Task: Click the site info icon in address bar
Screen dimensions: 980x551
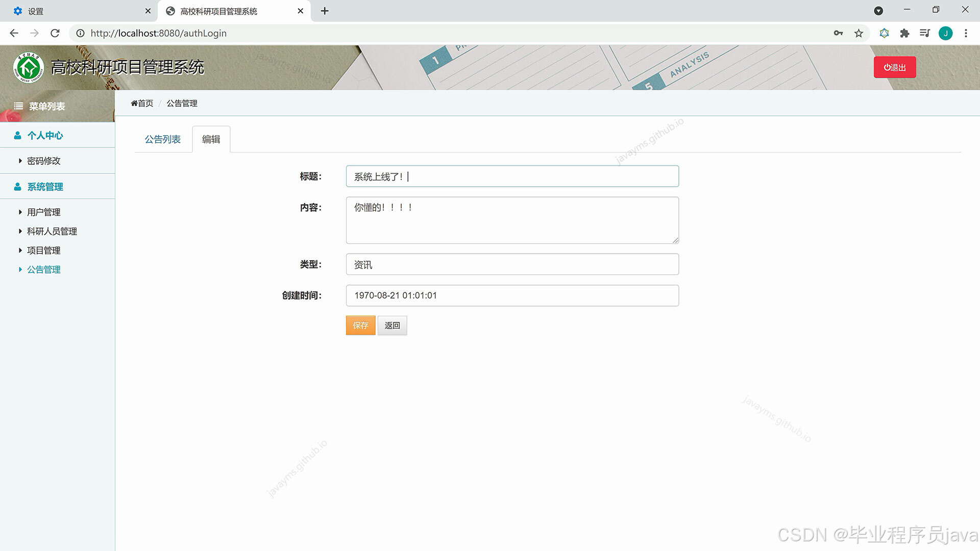Action: point(80,33)
